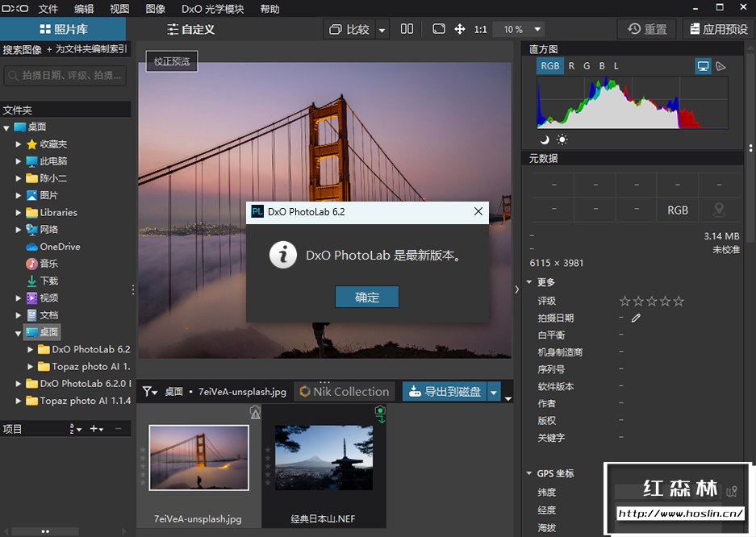Image resolution: width=756 pixels, height=537 pixels.
Task: Set rating using the fifth star
Action: 679,301
